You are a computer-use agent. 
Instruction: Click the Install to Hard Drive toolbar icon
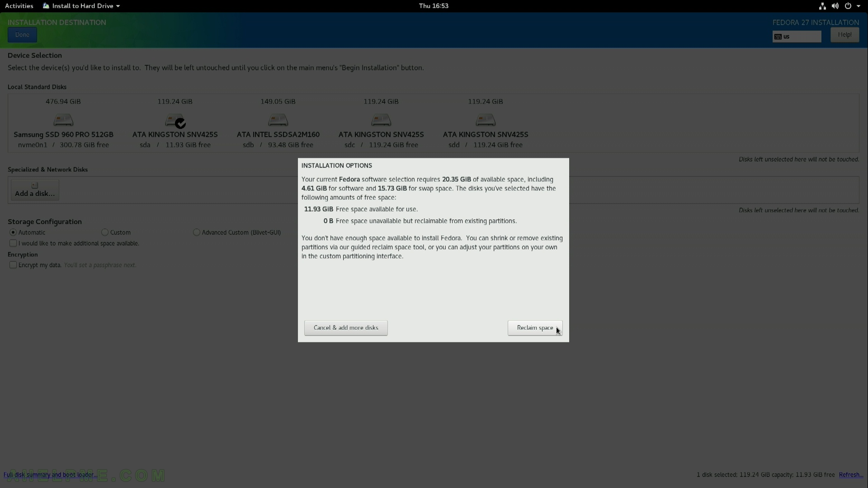click(46, 5)
